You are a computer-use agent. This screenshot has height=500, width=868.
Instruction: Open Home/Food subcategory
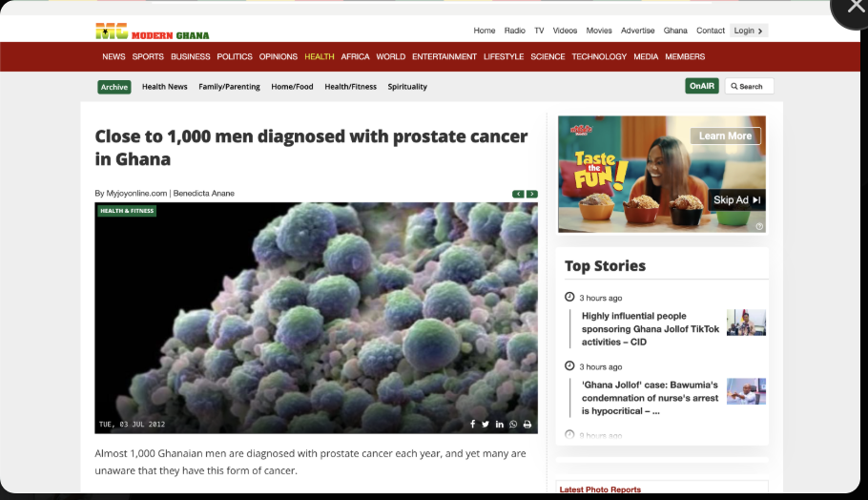tap(292, 87)
